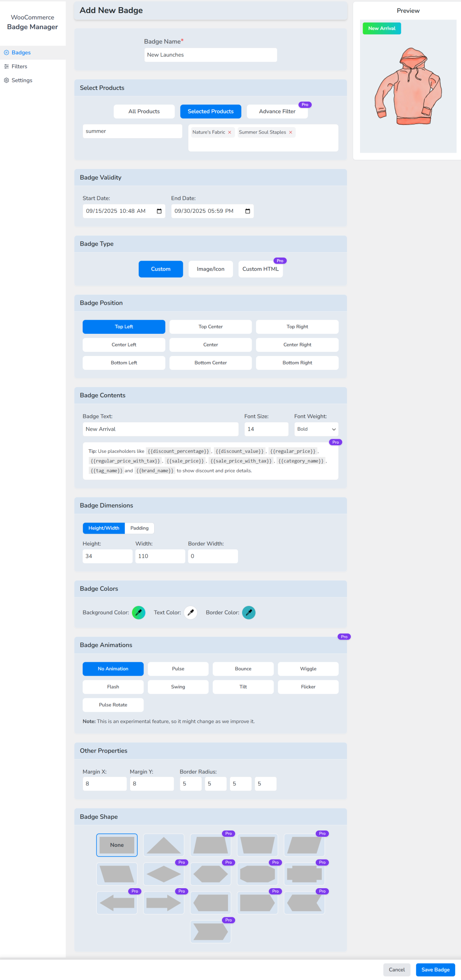This screenshot has width=461, height=980.
Task: Set badge position to Top Right
Action: [x=297, y=327]
